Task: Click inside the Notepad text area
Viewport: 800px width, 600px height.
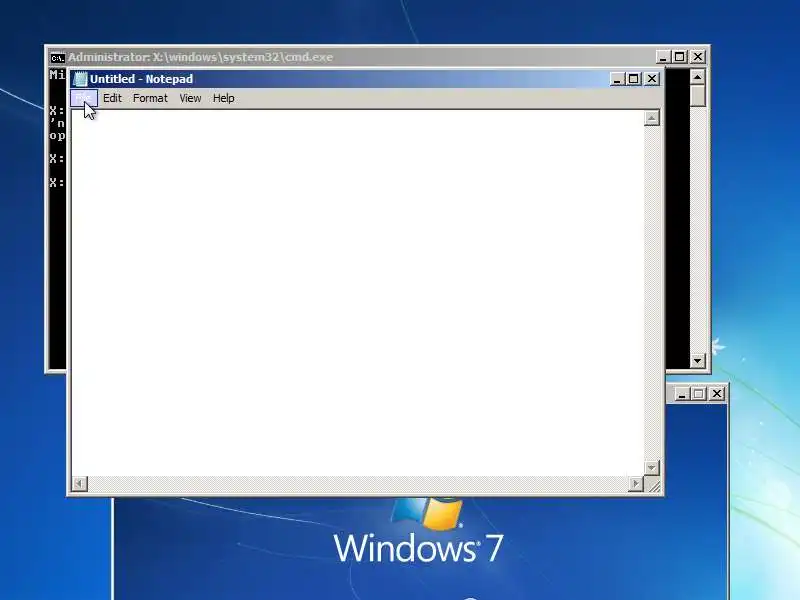Action: (x=358, y=293)
